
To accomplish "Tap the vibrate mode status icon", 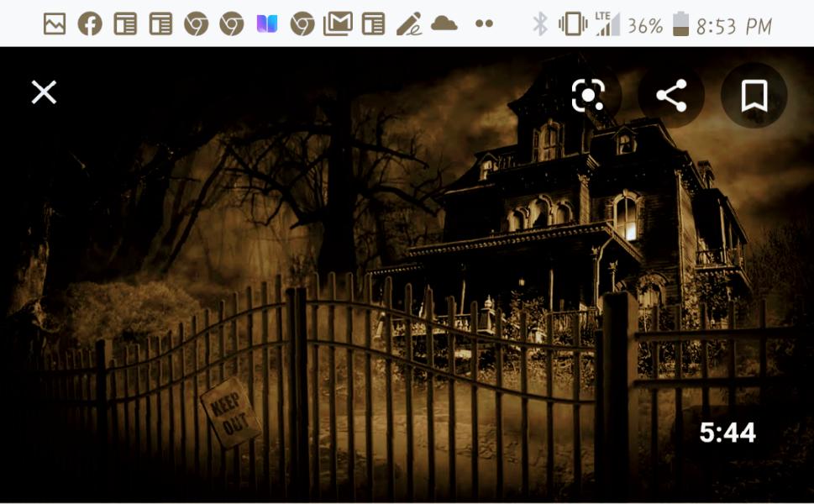I will pos(572,24).
